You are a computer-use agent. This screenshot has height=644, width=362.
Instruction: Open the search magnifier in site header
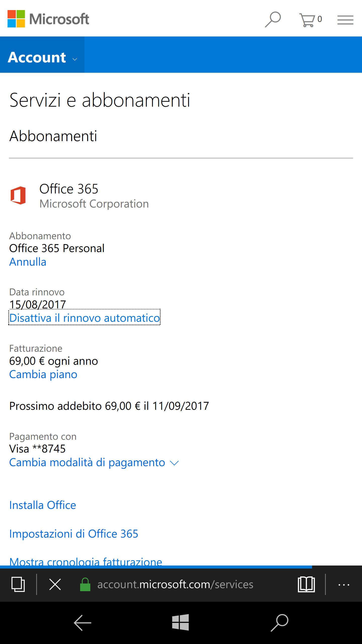coord(273,19)
